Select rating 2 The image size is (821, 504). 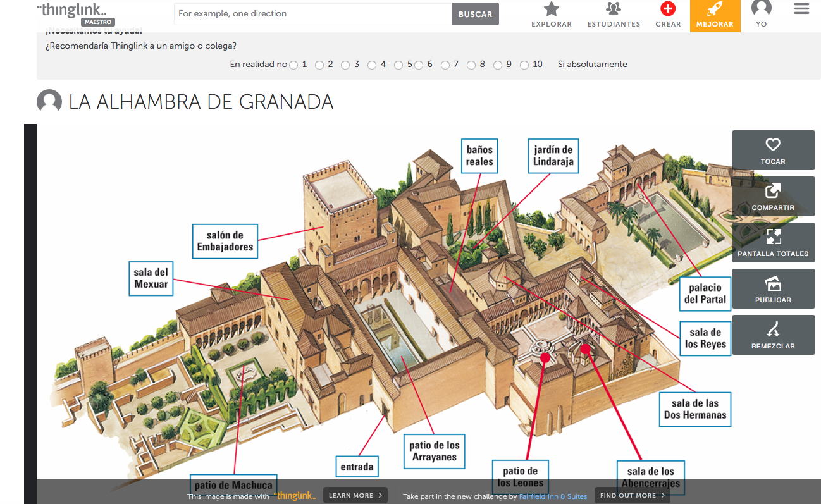click(319, 65)
